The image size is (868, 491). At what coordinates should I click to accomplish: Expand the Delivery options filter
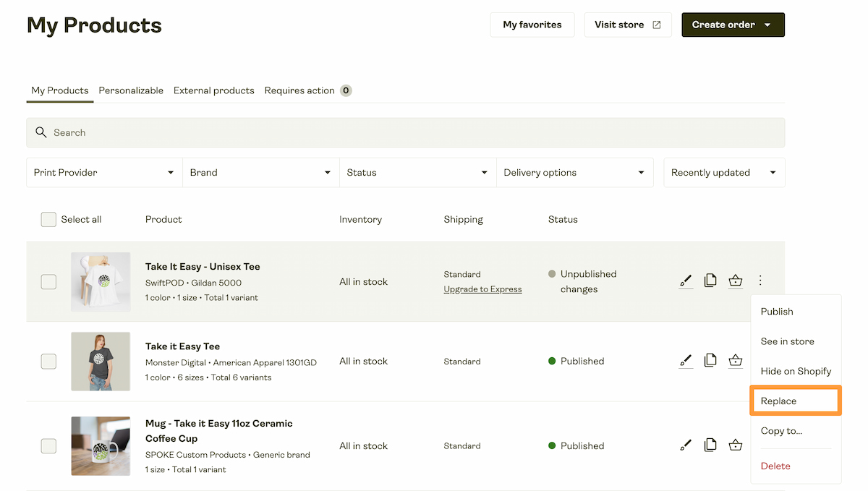pyautogui.click(x=575, y=172)
